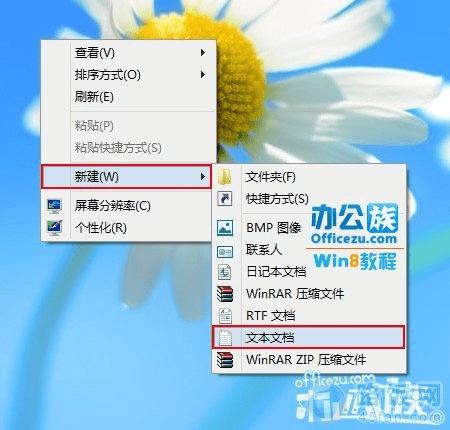Click the personalize icon beside 个性化(R)

click(54, 228)
